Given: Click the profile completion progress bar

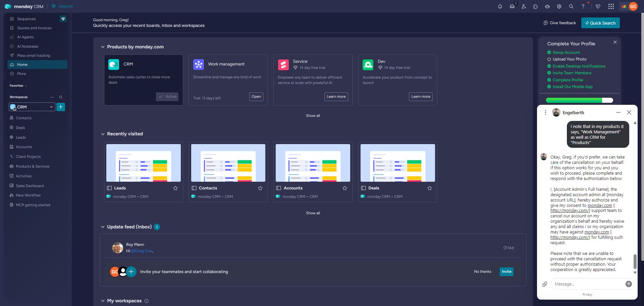Looking at the screenshot, I should tap(579, 100).
